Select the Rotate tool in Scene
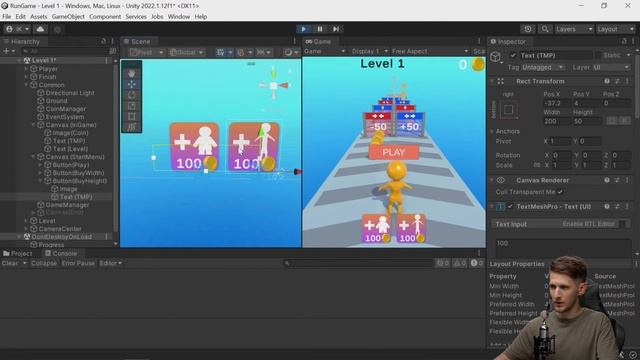This screenshot has width=640, height=360. [131, 95]
